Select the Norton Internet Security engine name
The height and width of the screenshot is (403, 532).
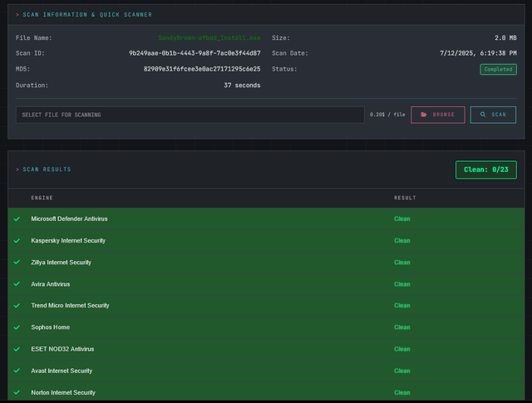click(63, 392)
